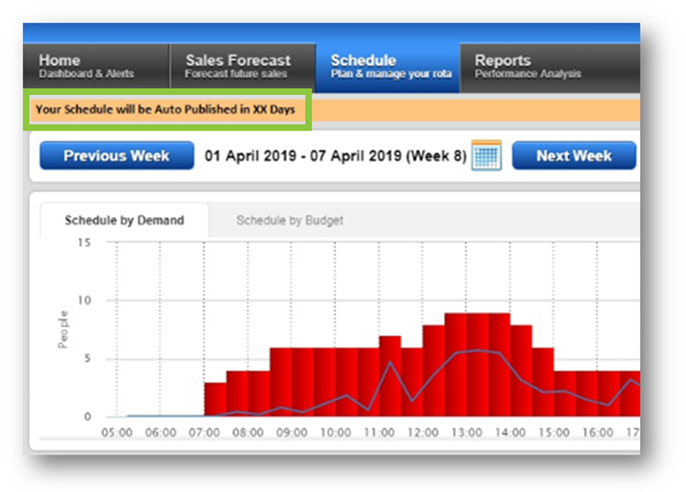
Task: Open the Sales Forecast tab
Action: tap(242, 67)
